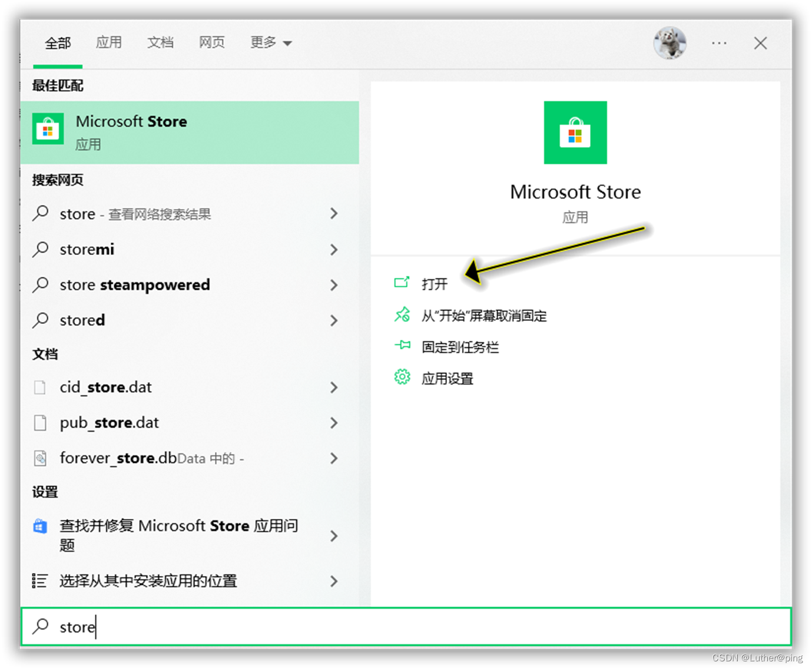Click the unpin icon beside 从"开始"屏幕取消固定
Viewport: 812px width, 669px height.
[x=402, y=314]
